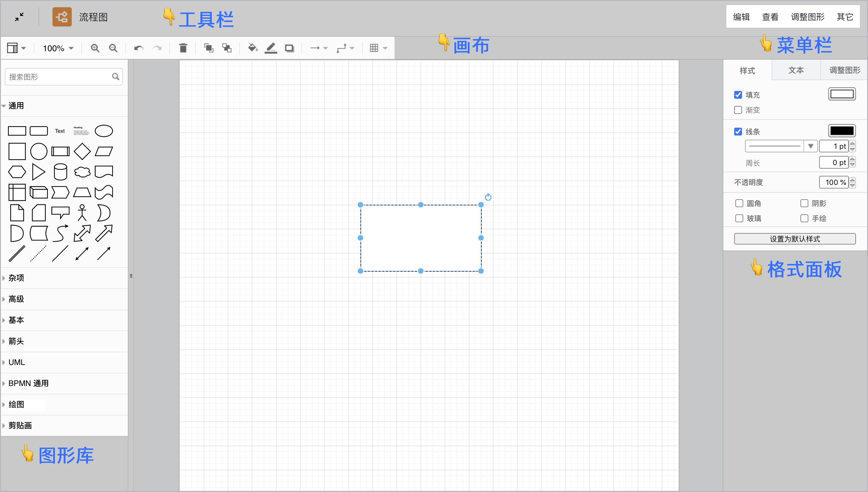868x492 pixels.
Task: Click the fill color bucket icon
Action: click(x=253, y=48)
